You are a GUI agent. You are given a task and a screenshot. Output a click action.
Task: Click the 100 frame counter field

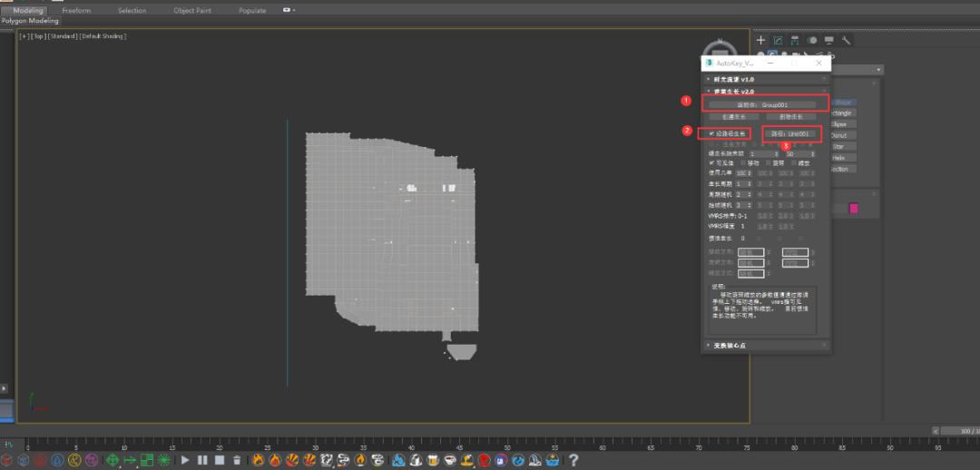point(960,431)
